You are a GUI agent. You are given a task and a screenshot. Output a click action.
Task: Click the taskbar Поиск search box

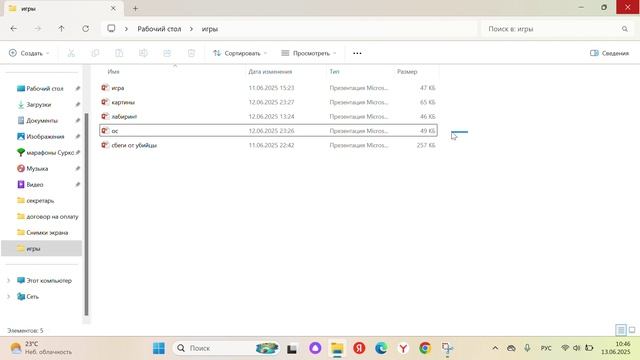[x=227, y=348]
